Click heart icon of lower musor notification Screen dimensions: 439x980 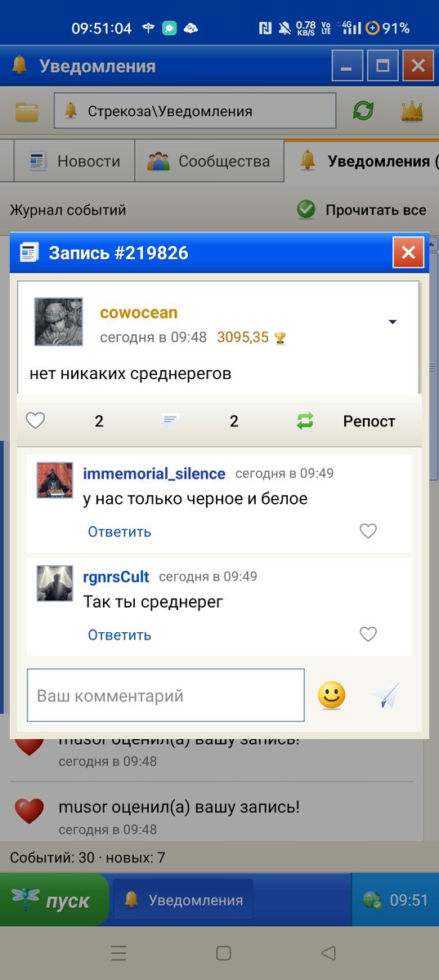[x=29, y=812]
